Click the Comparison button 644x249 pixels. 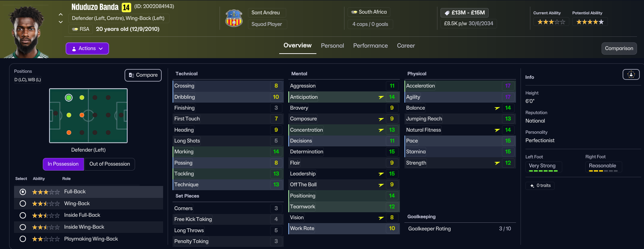(619, 49)
